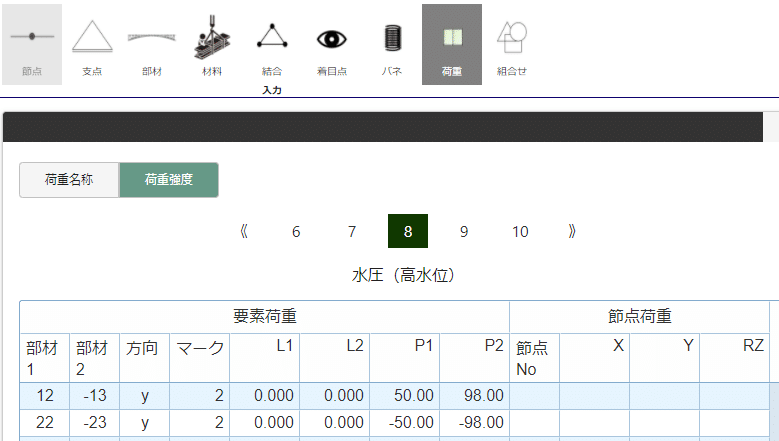The image size is (779, 441).
Task: Select the 部材 member bridge icon
Action: coord(152,45)
